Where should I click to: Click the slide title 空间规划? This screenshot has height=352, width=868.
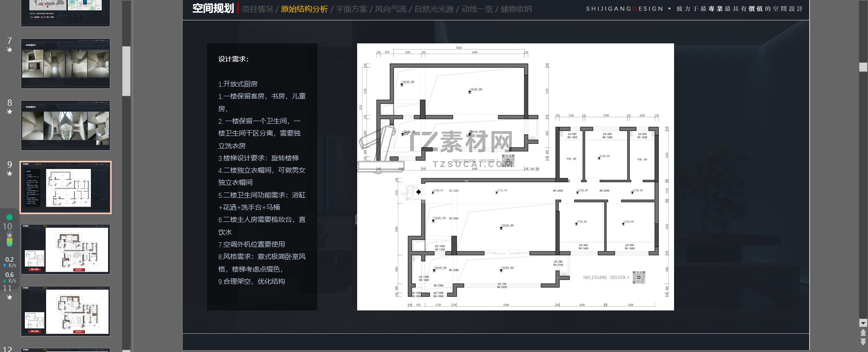click(213, 9)
